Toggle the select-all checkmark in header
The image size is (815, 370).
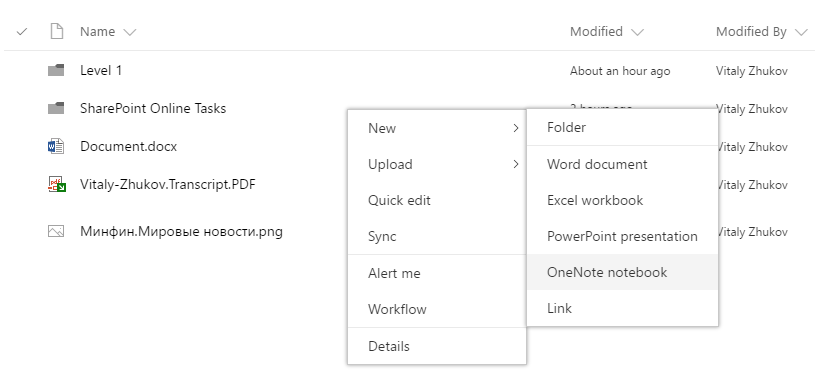tap(21, 32)
